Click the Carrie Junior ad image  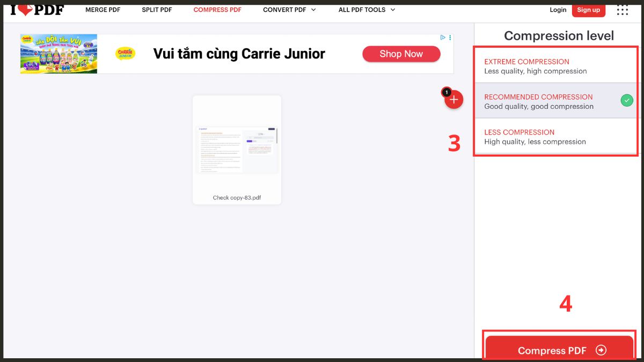59,54
